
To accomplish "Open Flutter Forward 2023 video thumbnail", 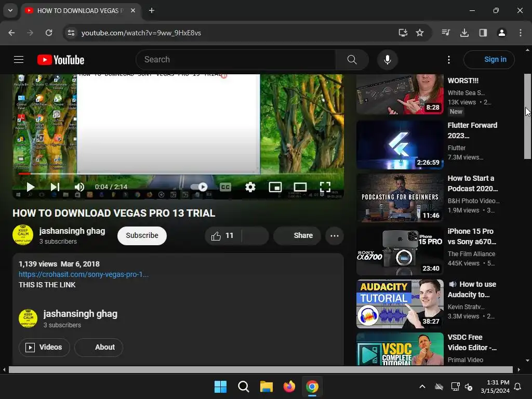I will pyautogui.click(x=400, y=145).
